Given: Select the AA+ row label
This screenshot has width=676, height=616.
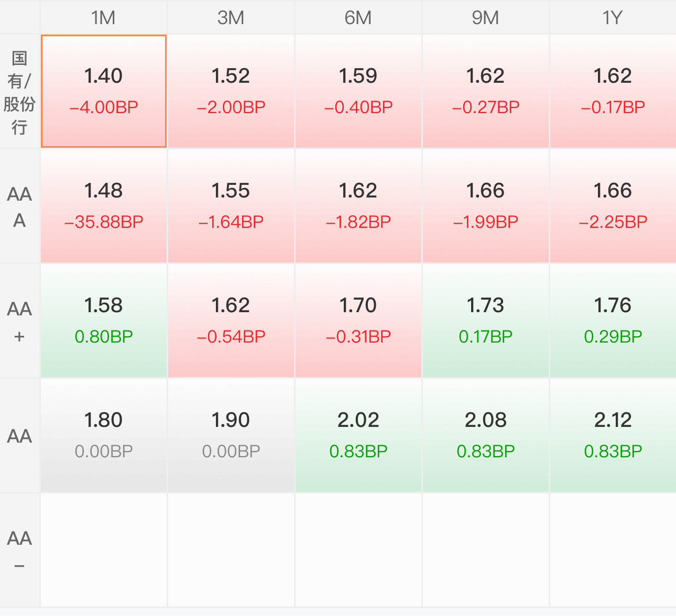Looking at the screenshot, I should pos(19,321).
